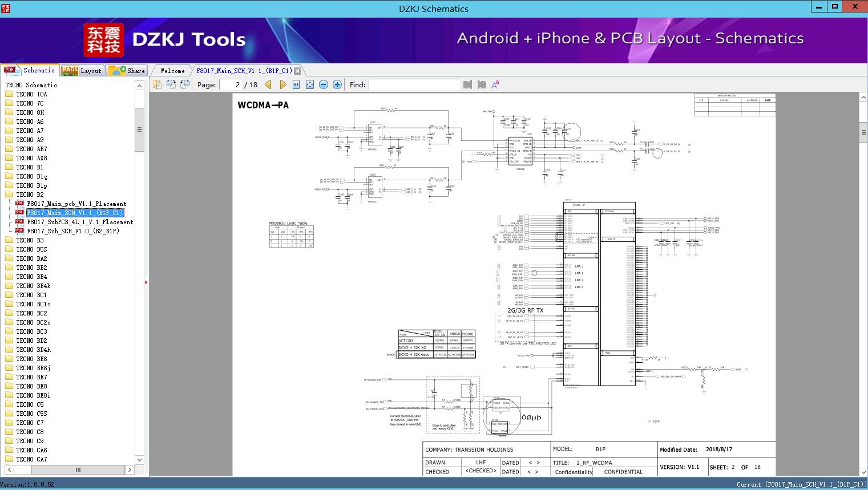Click the fit page icon
This screenshot has height=490, width=868.
tap(310, 84)
